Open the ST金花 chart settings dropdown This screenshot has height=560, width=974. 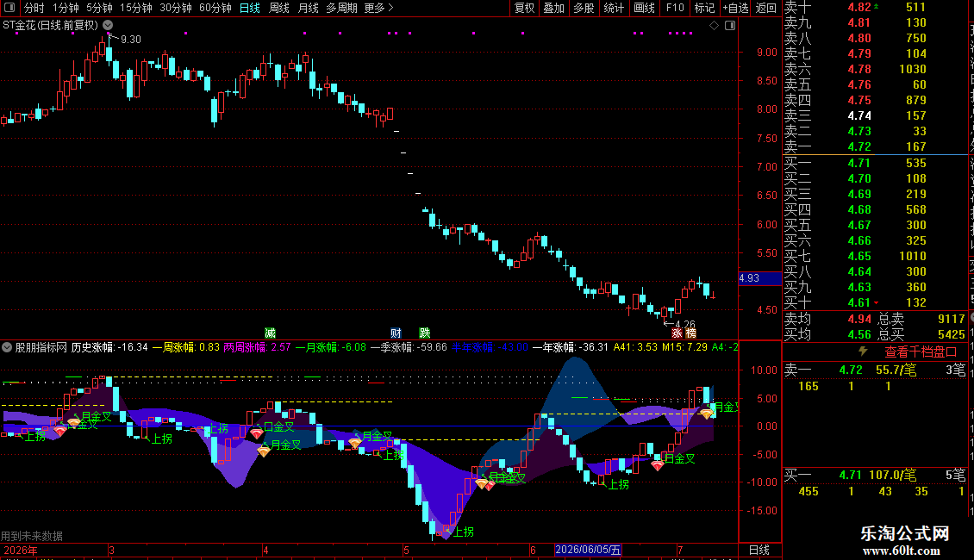[108, 25]
